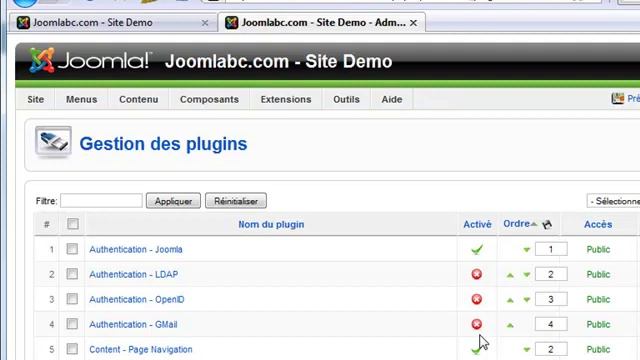Click Public access for Authentication - GMail

(x=598, y=324)
